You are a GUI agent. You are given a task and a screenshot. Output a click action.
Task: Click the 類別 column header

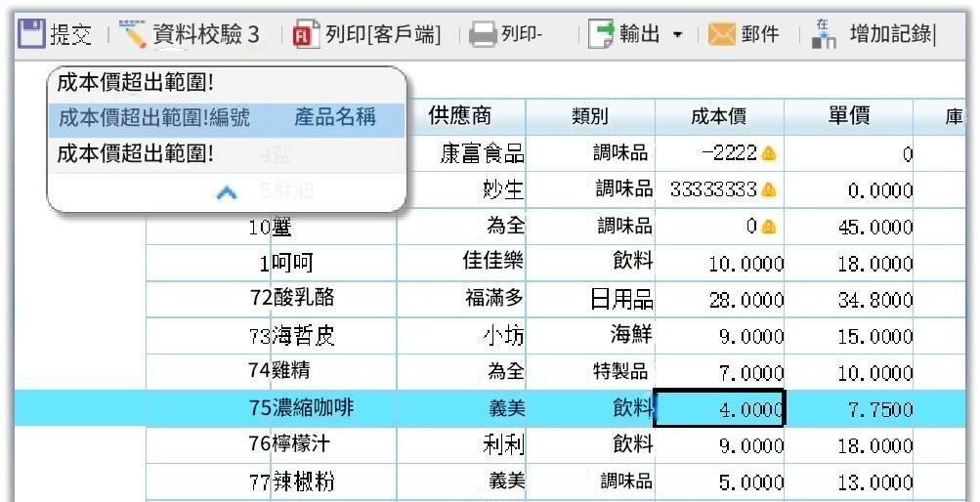[x=590, y=116]
